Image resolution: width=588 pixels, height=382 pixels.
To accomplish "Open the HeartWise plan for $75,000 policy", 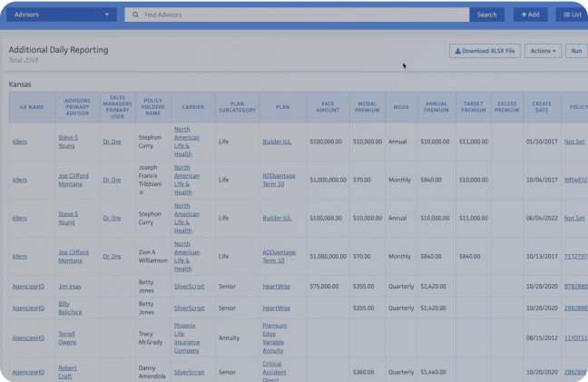I will (x=276, y=285).
